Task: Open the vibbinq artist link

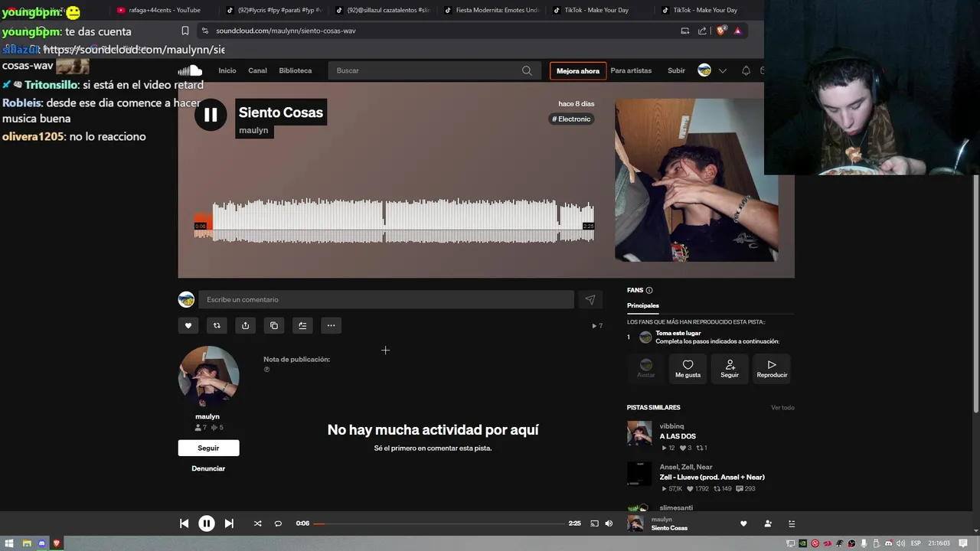Action: point(672,426)
